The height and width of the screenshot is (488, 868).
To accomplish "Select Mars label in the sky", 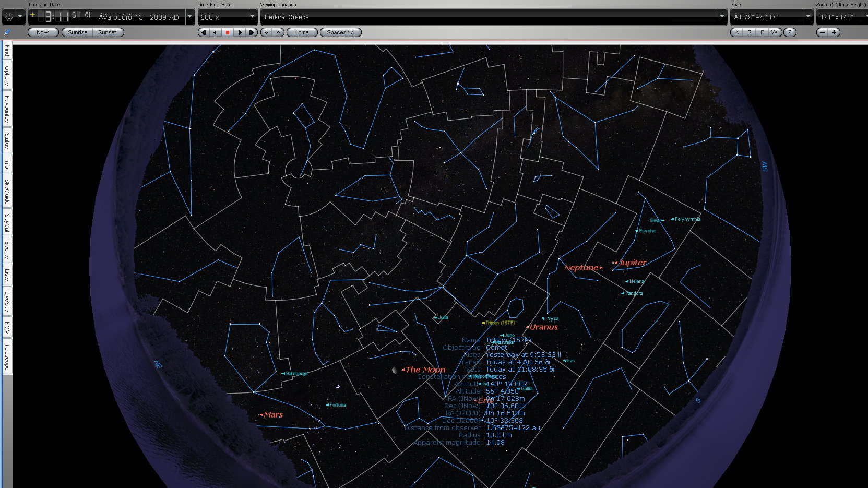I will tap(273, 415).
